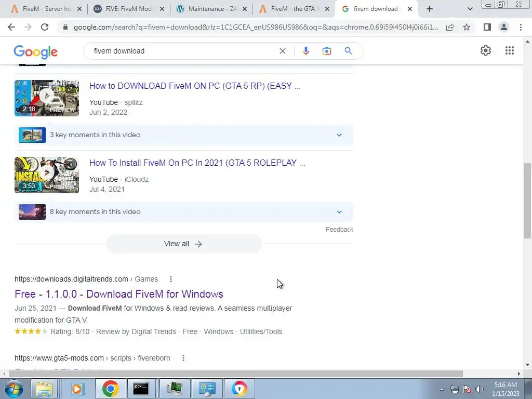Open Google quick settings gear
Screen dimensions: 532x399
[486, 50]
